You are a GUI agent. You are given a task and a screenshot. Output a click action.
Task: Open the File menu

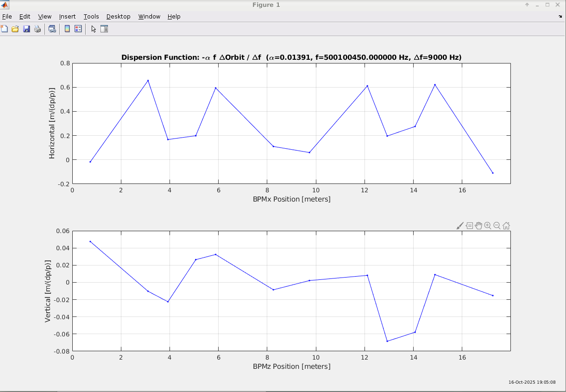(x=7, y=16)
